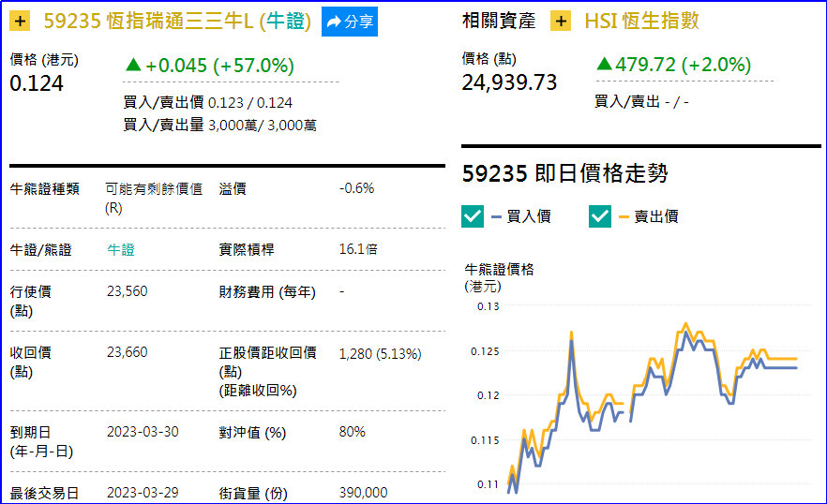Screen dimensions: 827x504
Task: Select the price value 0.124
Action: (37, 83)
